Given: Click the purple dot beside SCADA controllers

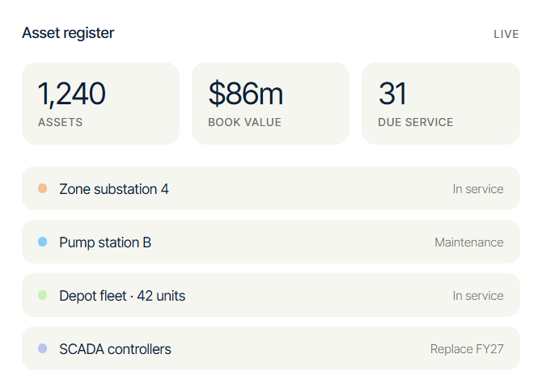Looking at the screenshot, I should (43, 348).
